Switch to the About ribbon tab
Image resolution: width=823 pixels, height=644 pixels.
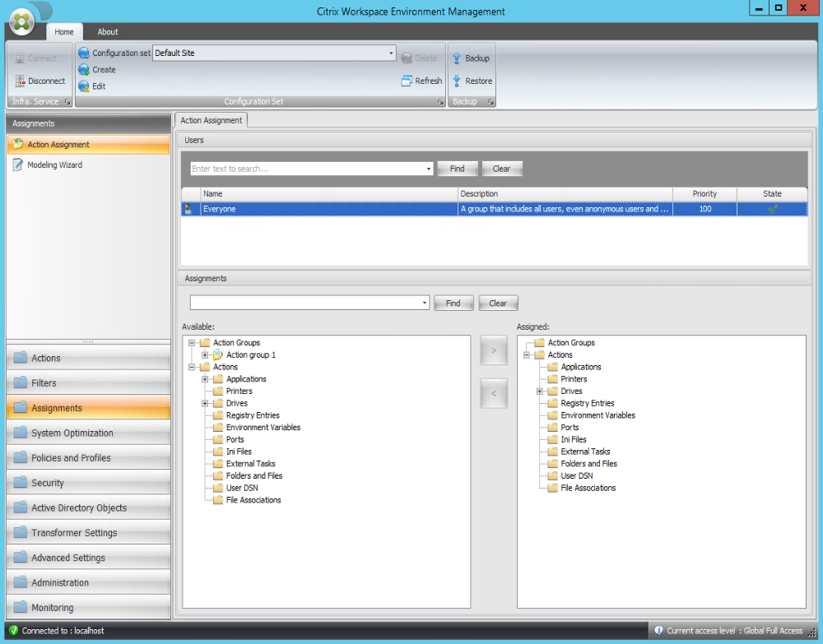[108, 32]
